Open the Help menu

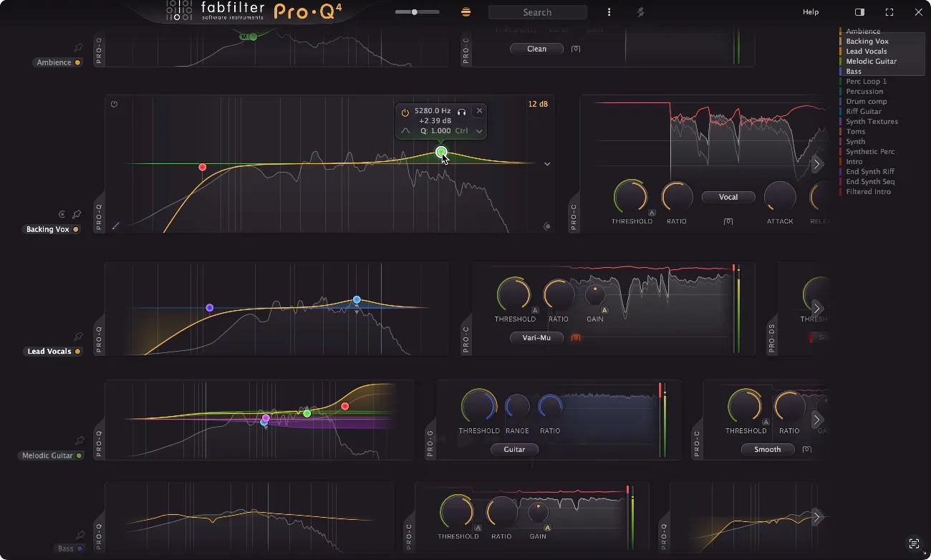point(811,12)
